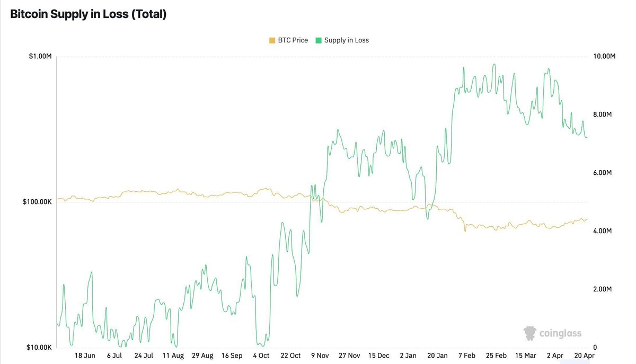Toggle the Supply in Loss series label
The image size is (636, 364).
tap(346, 40)
